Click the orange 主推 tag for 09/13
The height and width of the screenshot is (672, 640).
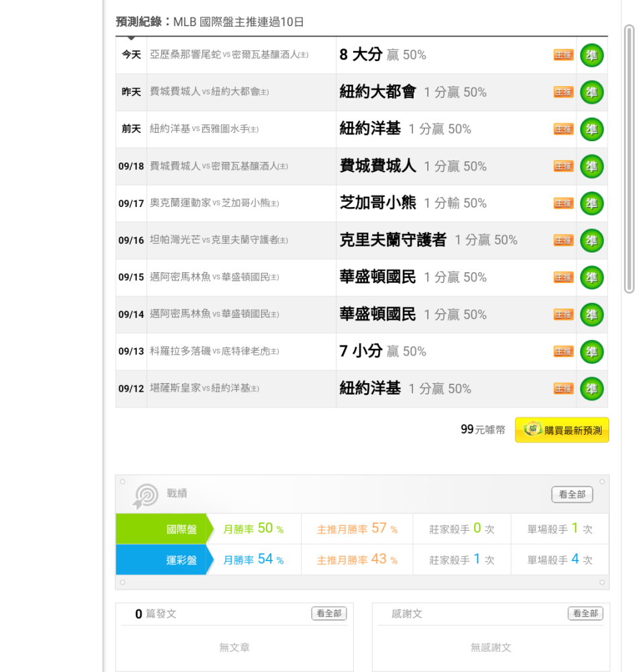(x=563, y=351)
